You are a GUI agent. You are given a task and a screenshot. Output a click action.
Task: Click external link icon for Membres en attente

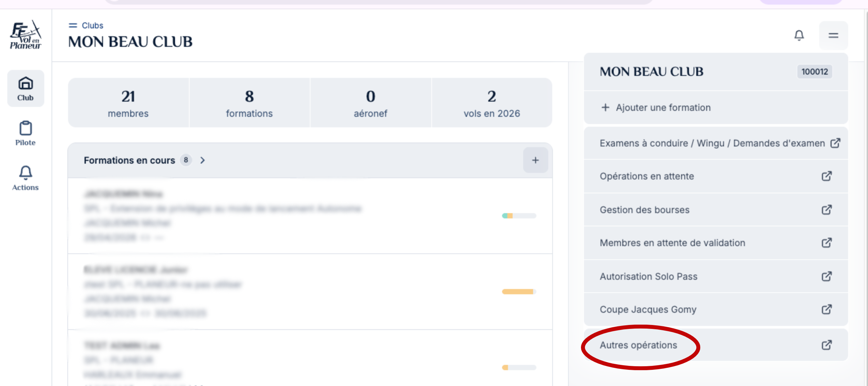[827, 242]
